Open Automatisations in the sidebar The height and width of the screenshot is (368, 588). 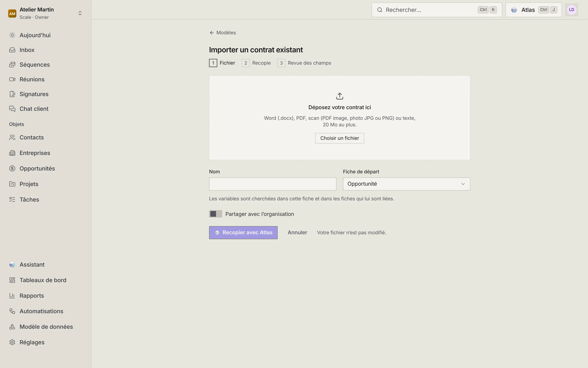coord(46,311)
